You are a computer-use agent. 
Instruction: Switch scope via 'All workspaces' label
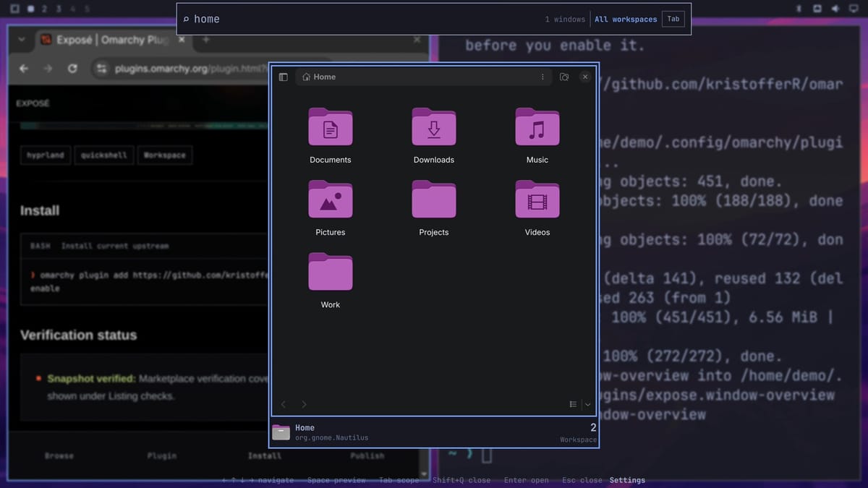point(626,20)
